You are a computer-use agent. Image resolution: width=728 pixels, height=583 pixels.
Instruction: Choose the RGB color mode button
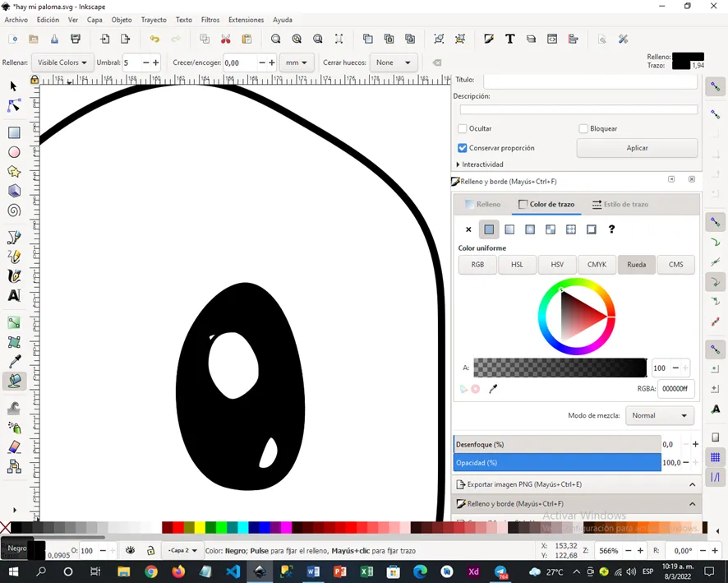[x=477, y=264]
